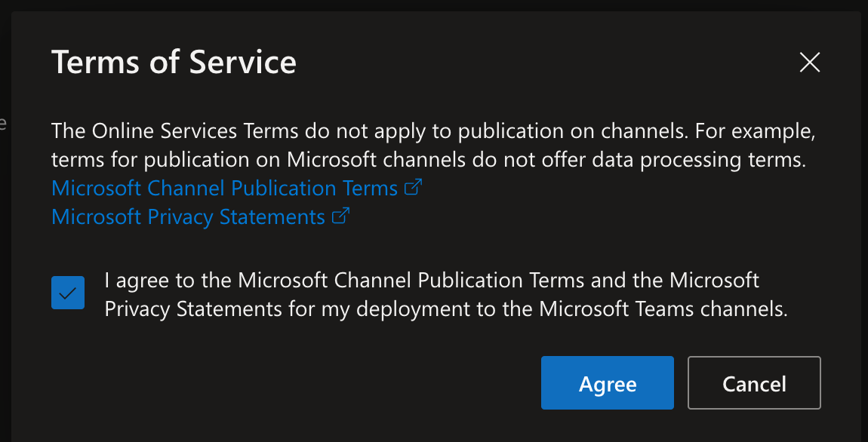Close the Terms of Service dialog
The image size is (868, 442).
pos(809,63)
